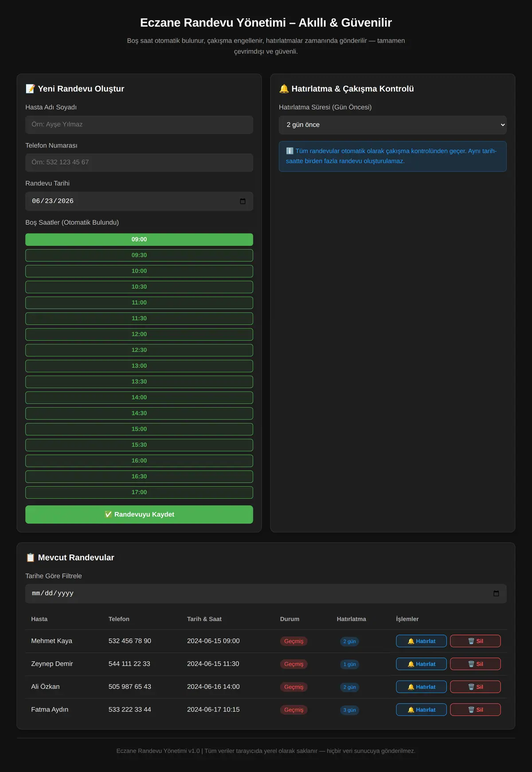Click the Geçmiş badge for Mehmet Kaya

(x=294, y=642)
